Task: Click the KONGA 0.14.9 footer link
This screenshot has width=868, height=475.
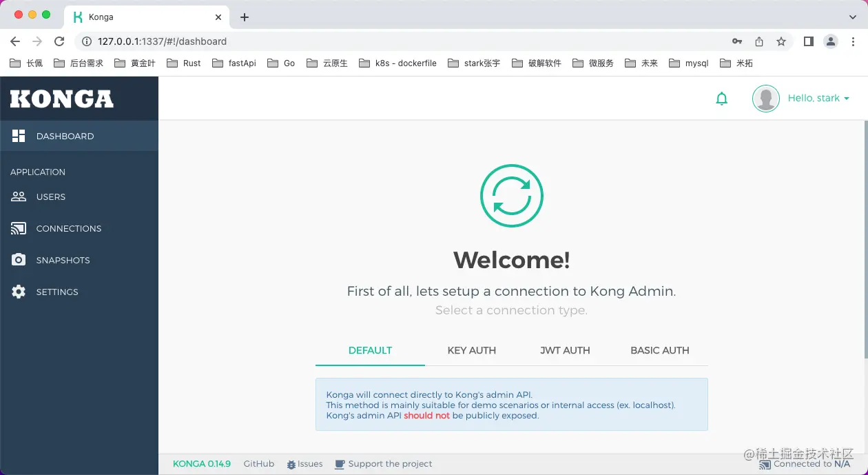Action: [x=202, y=464]
